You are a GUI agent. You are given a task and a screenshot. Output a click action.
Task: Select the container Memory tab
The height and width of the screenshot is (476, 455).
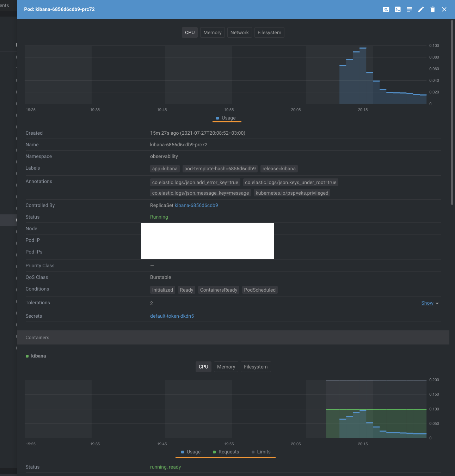coord(226,366)
